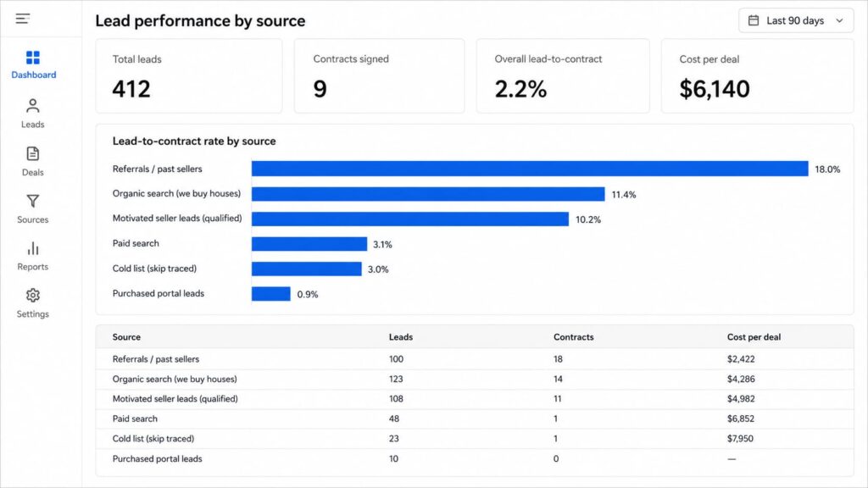868x488 pixels.
Task: Sort table by the Contracts column header
Action: pos(574,337)
